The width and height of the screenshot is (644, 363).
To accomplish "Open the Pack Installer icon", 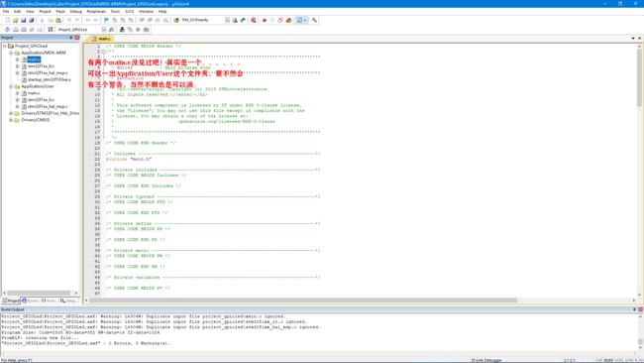I will pyautogui.click(x=146, y=30).
